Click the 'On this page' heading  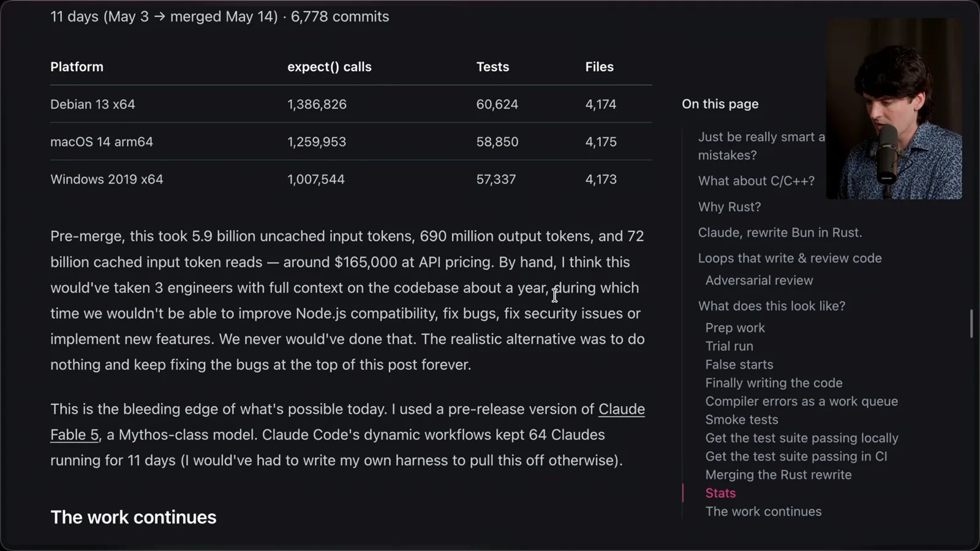[720, 104]
